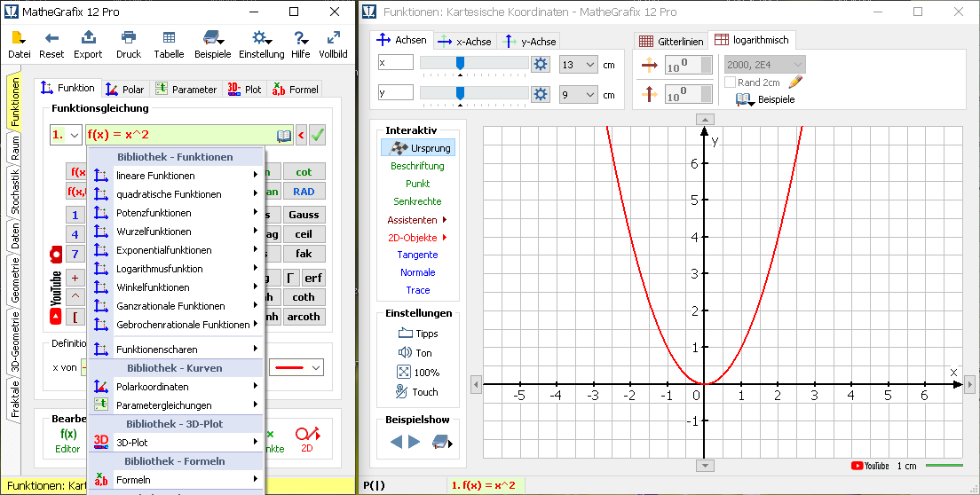Screen dimensions: 980x495
Task: Open Polarkoordinaten library entry
Action: (177, 387)
